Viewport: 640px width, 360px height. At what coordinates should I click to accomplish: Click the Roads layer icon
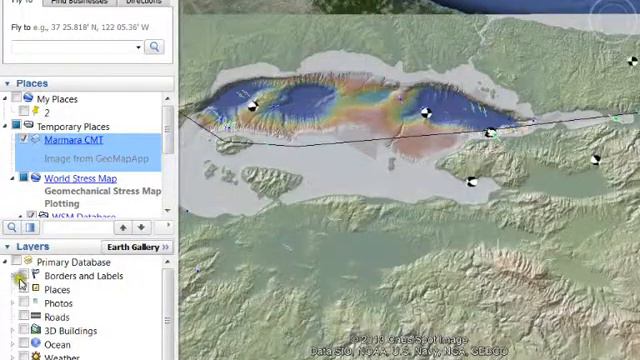[x=36, y=316]
